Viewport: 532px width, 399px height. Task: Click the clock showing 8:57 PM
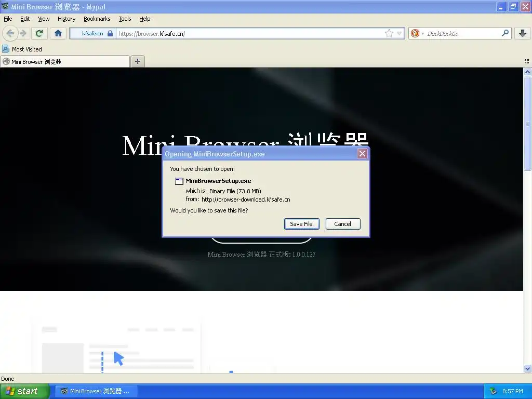click(513, 392)
